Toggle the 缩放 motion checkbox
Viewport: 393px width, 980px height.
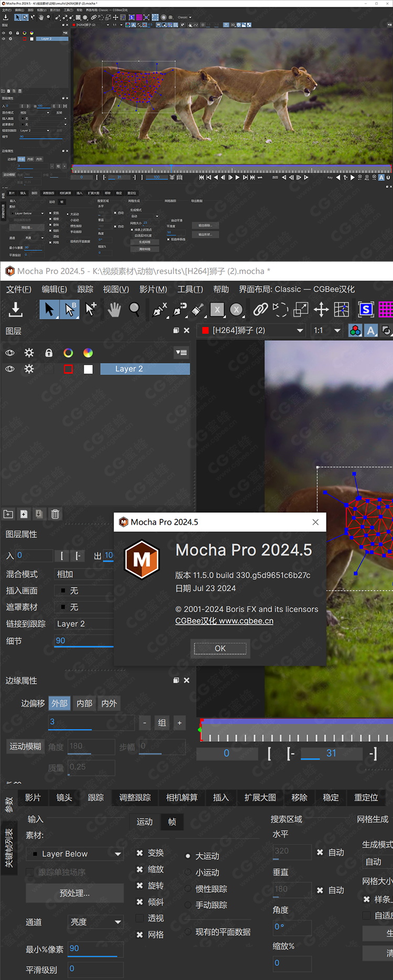(x=140, y=869)
